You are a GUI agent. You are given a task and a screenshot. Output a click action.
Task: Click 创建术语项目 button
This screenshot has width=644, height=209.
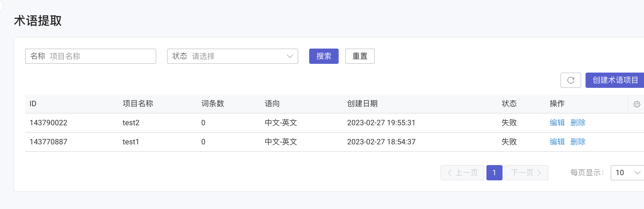pos(615,80)
